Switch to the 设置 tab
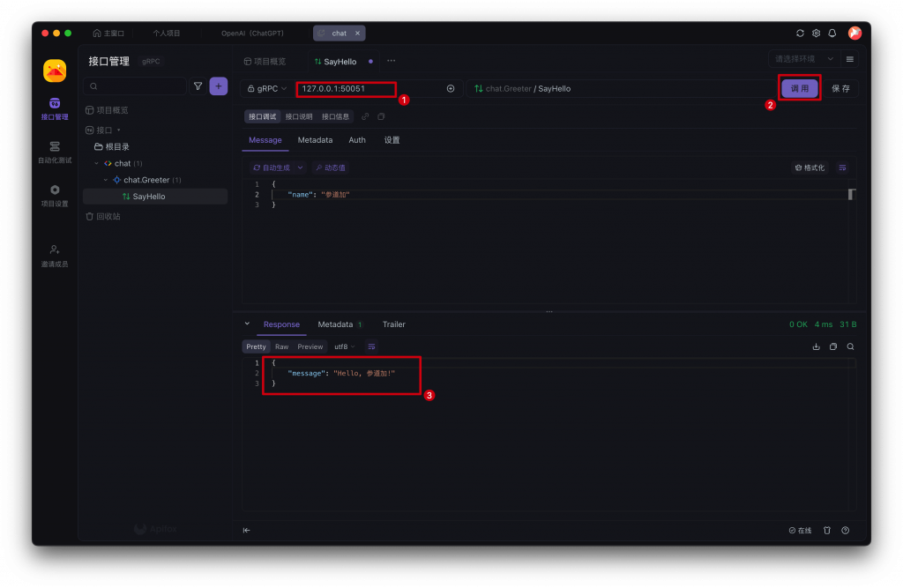903x588 pixels. tap(392, 140)
